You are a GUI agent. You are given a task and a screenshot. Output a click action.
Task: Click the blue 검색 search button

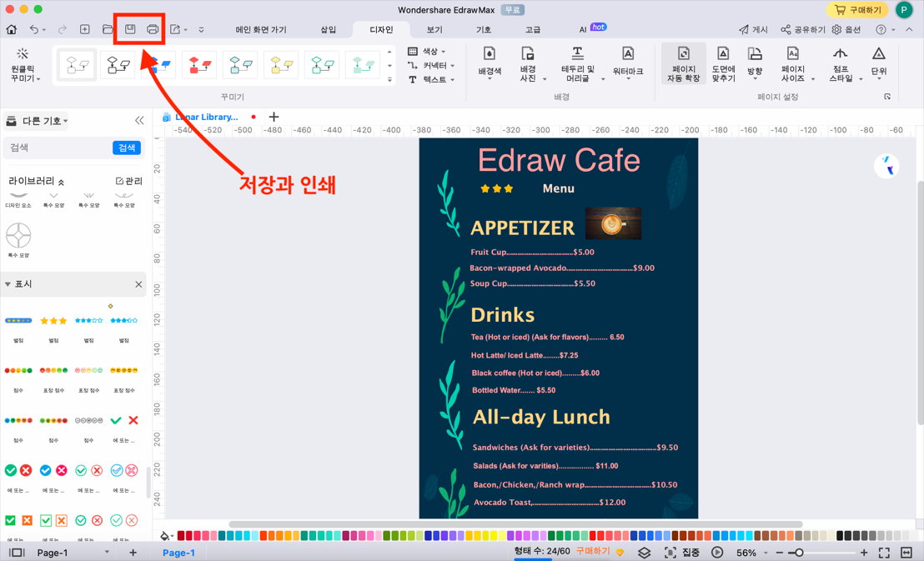pyautogui.click(x=127, y=148)
